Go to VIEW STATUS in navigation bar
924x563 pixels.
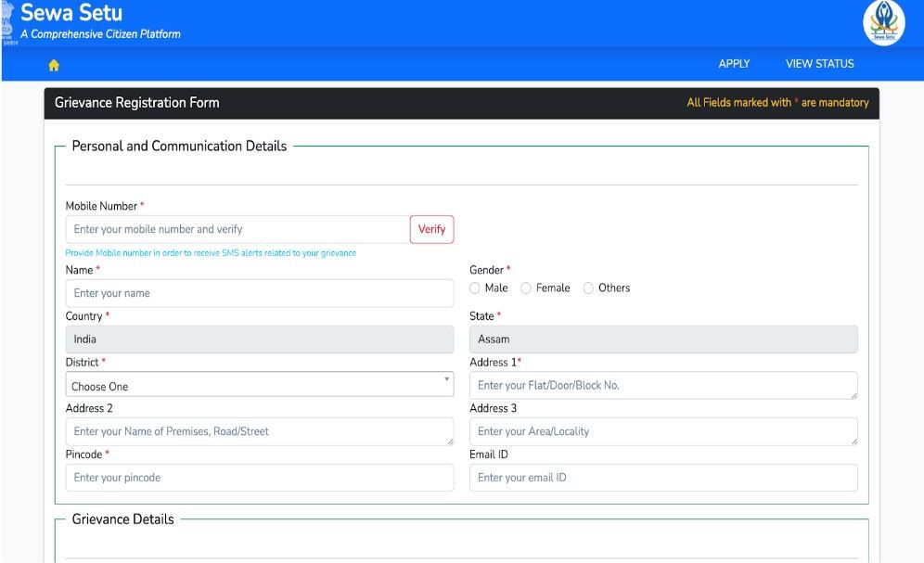[x=819, y=64]
